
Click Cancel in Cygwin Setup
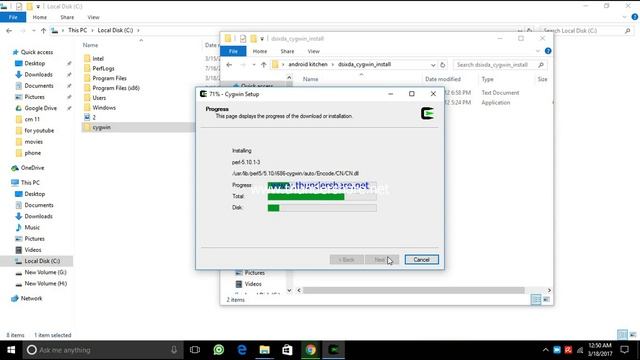422,260
